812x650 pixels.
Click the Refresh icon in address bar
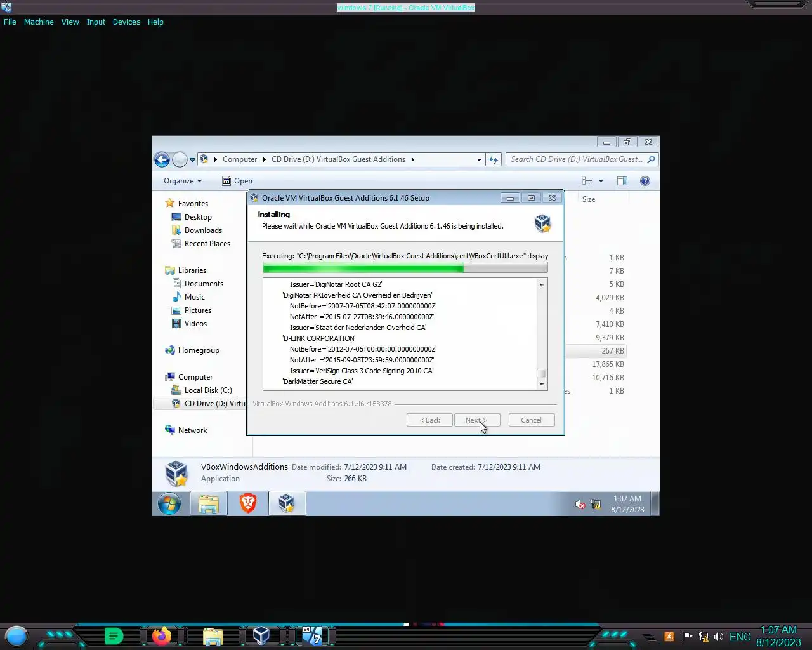click(494, 159)
